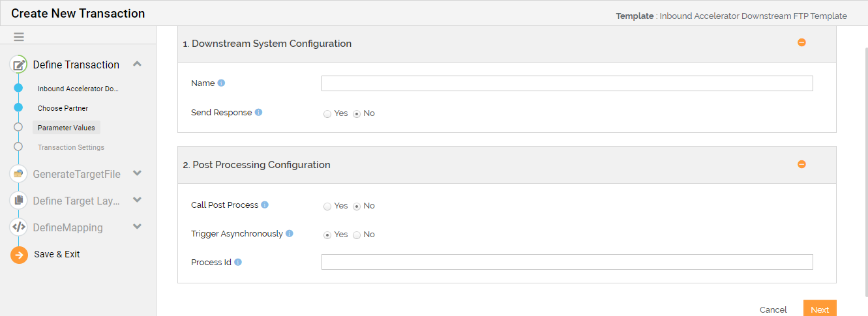
Task: Click the Define Transaction pencil icon
Action: [19, 65]
